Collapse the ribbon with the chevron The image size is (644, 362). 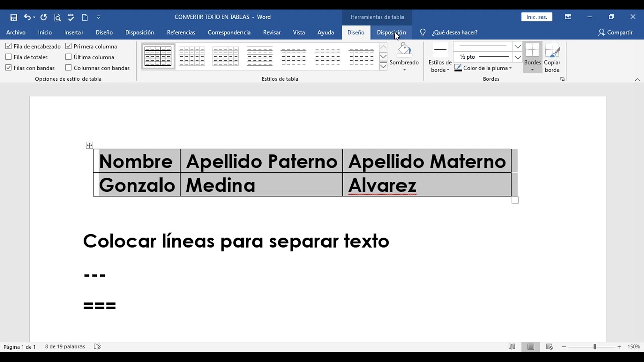click(637, 79)
